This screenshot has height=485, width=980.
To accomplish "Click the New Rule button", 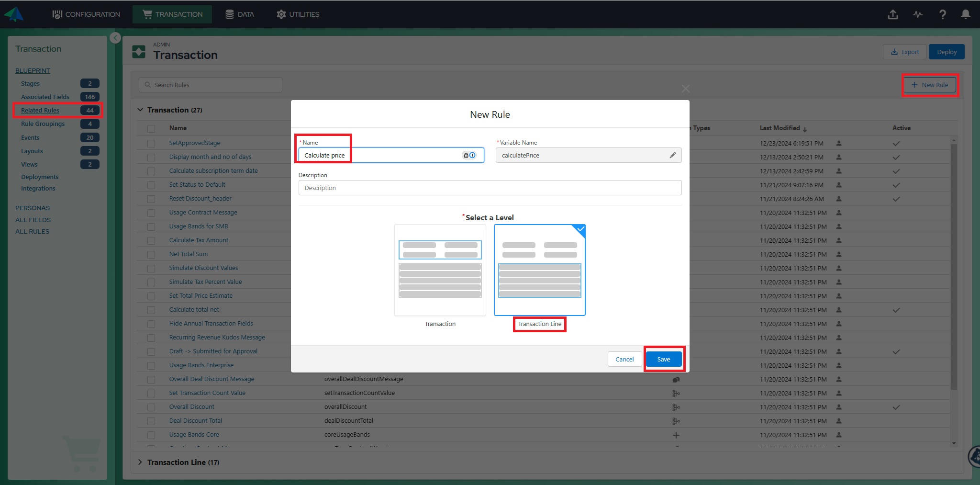I will tap(930, 85).
